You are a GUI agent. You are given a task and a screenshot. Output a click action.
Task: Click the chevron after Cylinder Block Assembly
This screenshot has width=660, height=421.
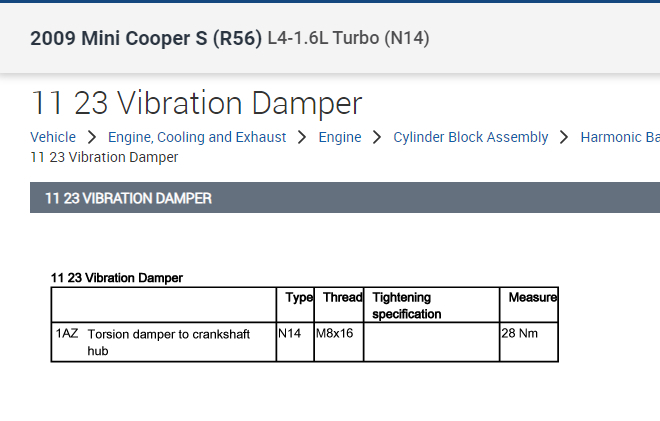pyautogui.click(x=564, y=137)
